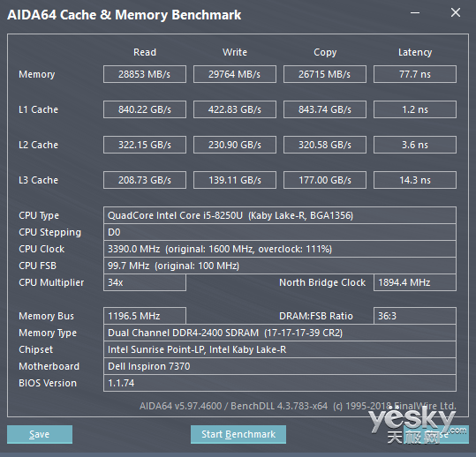This screenshot has width=476, height=457.
Task: Select the Memory Read 28853 MB/s field
Action: pos(145,74)
